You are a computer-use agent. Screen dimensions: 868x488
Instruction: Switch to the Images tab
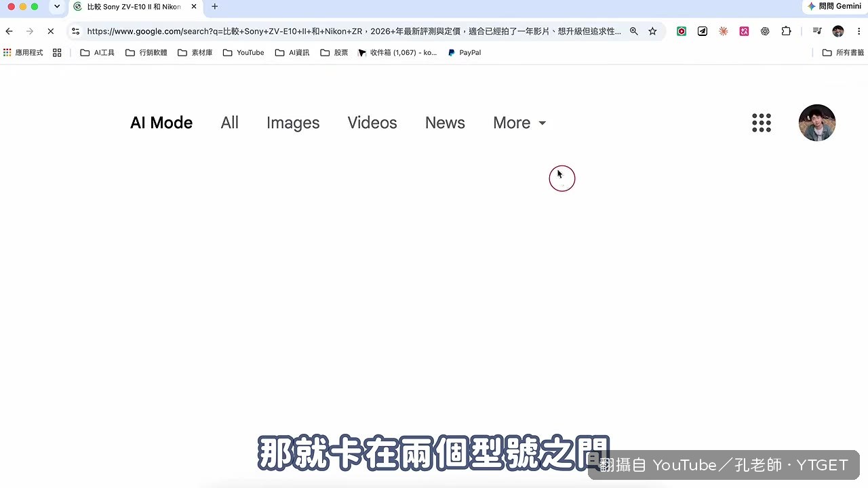click(x=293, y=123)
